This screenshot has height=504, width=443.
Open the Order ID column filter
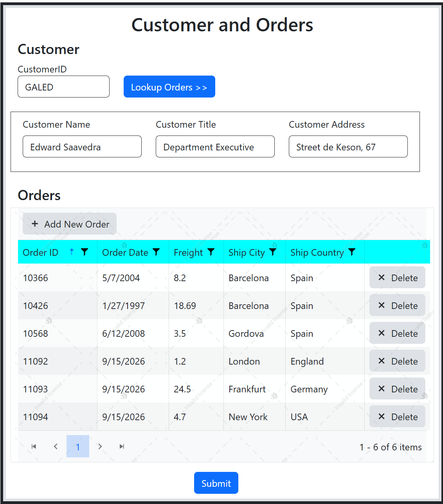click(84, 252)
